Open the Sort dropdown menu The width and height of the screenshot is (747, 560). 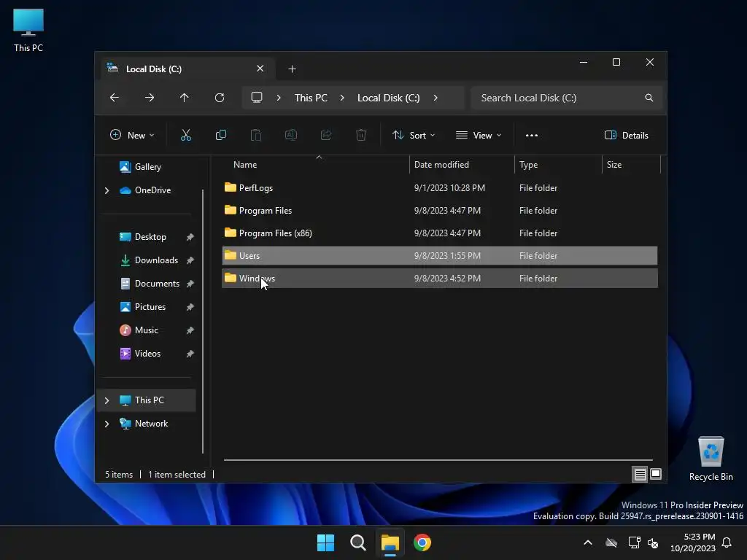[414, 135]
